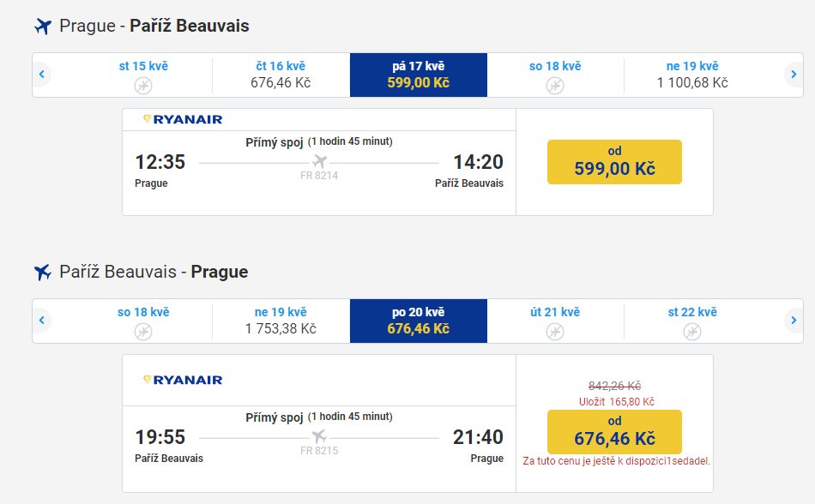Click previous dates arrow for Prague outbound flight
Image resolution: width=815 pixels, height=504 pixels.
coord(41,75)
